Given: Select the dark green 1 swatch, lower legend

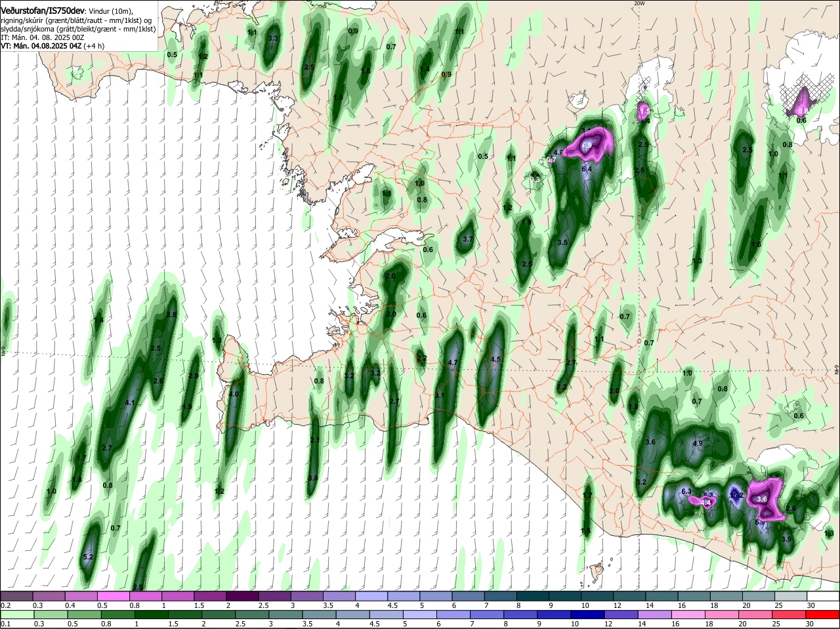Looking at the screenshot, I should pos(152,615).
